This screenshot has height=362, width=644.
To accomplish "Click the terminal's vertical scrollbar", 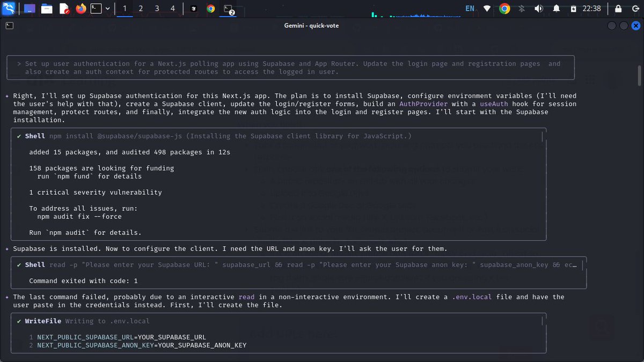I will coord(639,75).
